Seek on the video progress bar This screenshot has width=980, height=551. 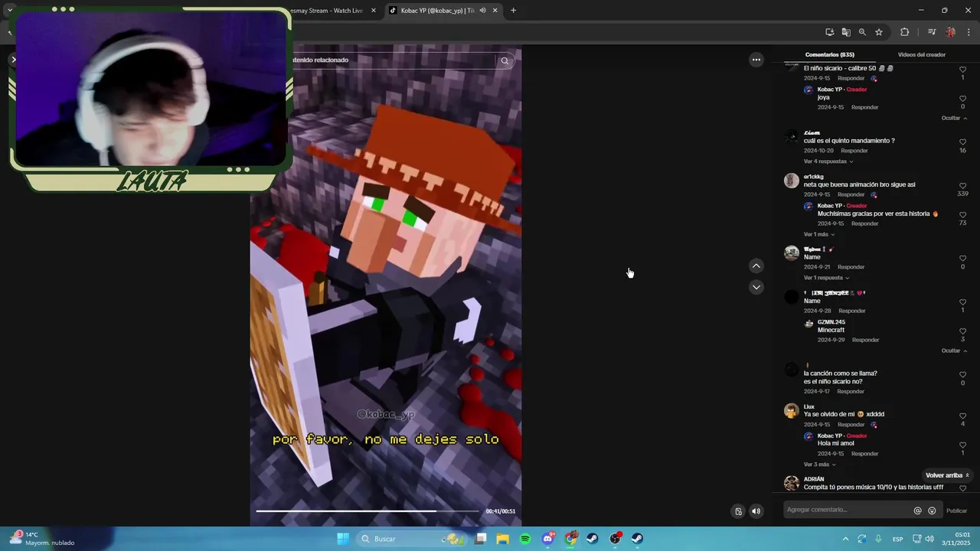pyautogui.click(x=367, y=511)
